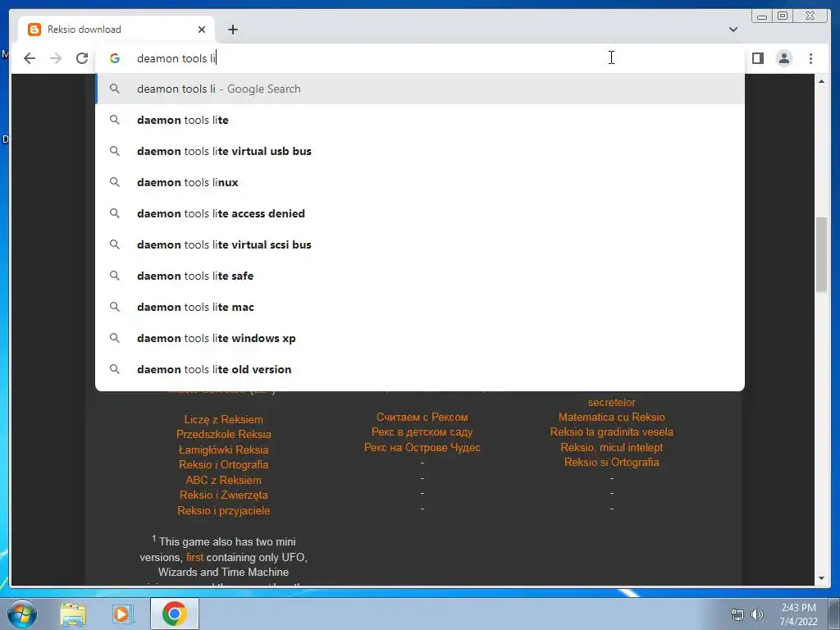
Task: Click search icon beside 'daemon tools linux'
Action: pyautogui.click(x=115, y=182)
